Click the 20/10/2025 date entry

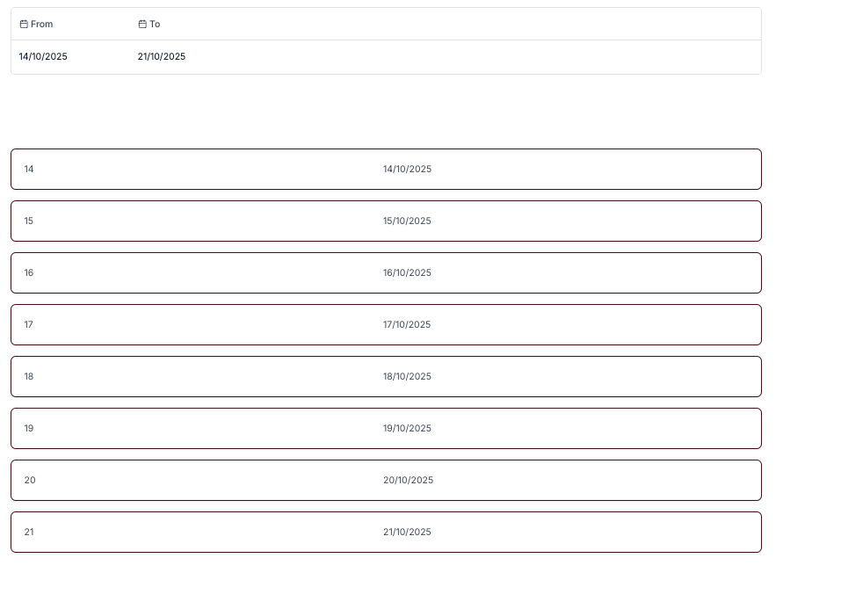click(408, 481)
